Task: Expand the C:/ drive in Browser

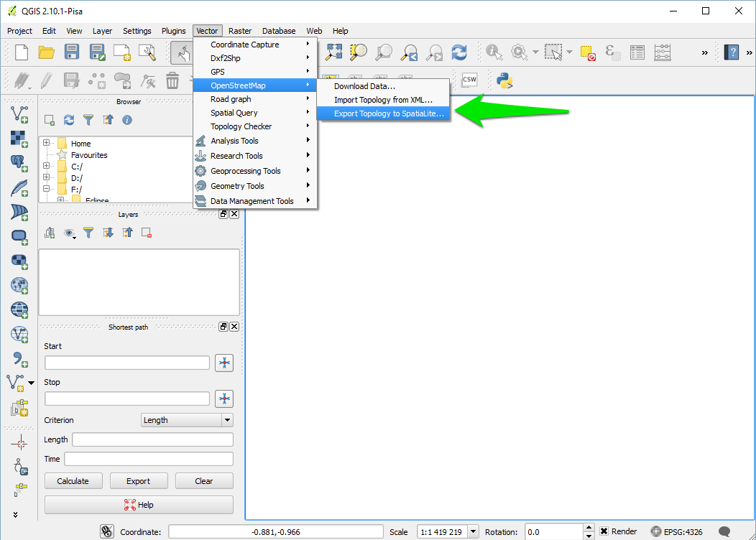Action: pos(47,166)
